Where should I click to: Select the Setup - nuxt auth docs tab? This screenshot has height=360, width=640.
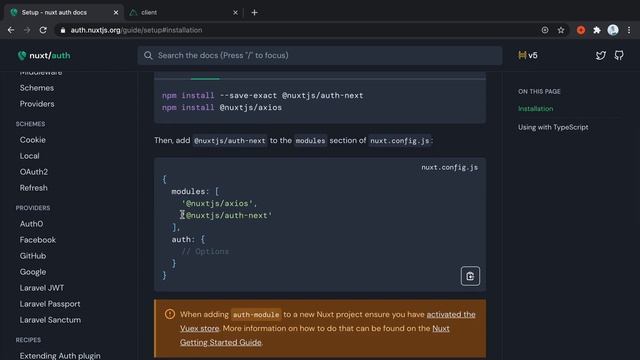pyautogui.click(x=63, y=13)
